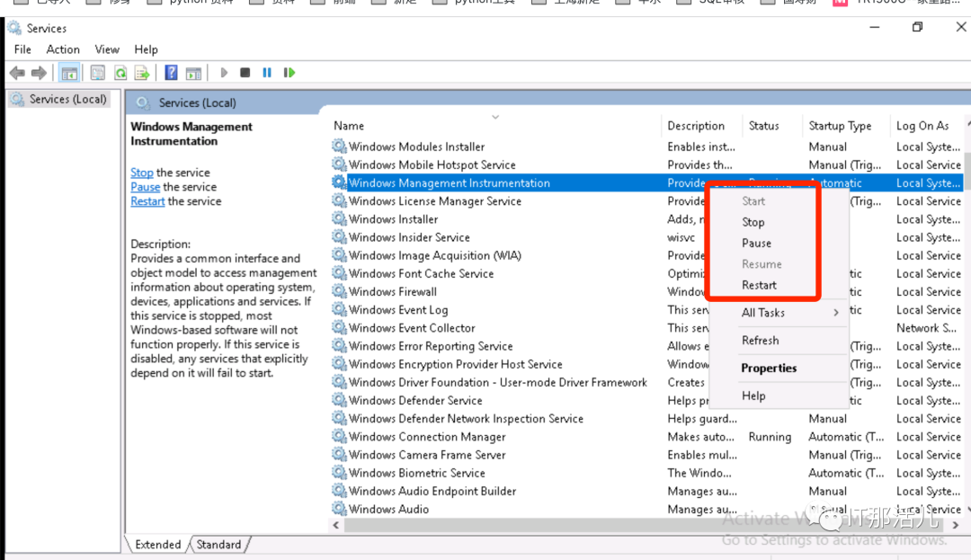Click gear icon beside Windows Insider Service
This screenshot has width=971, height=560.
point(339,236)
